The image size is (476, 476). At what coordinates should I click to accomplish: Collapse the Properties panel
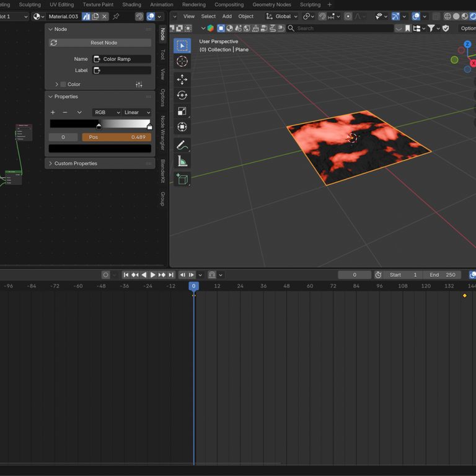click(51, 97)
